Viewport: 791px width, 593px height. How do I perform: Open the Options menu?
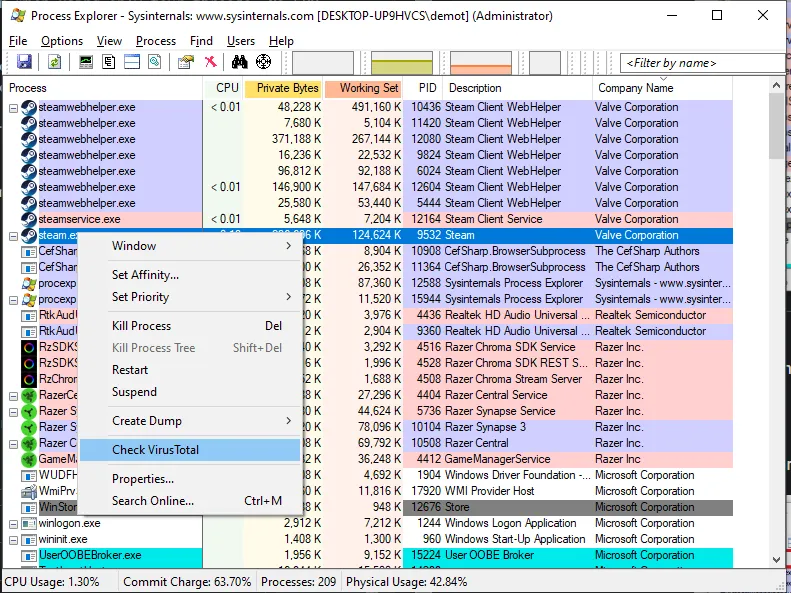coord(62,41)
